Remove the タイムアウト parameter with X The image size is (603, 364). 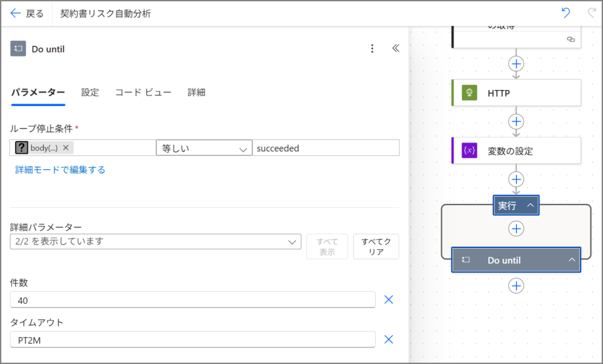(x=389, y=339)
